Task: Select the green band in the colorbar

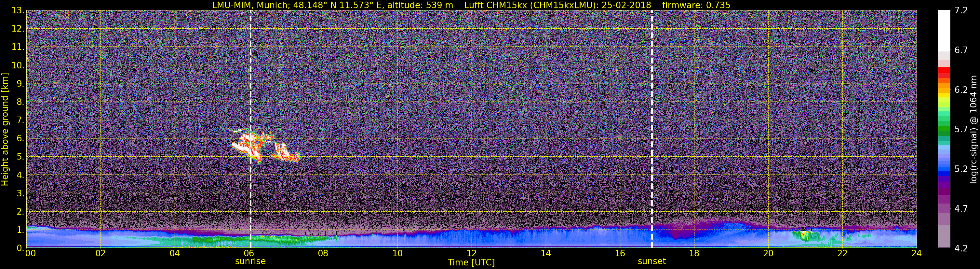Action: 944,132
